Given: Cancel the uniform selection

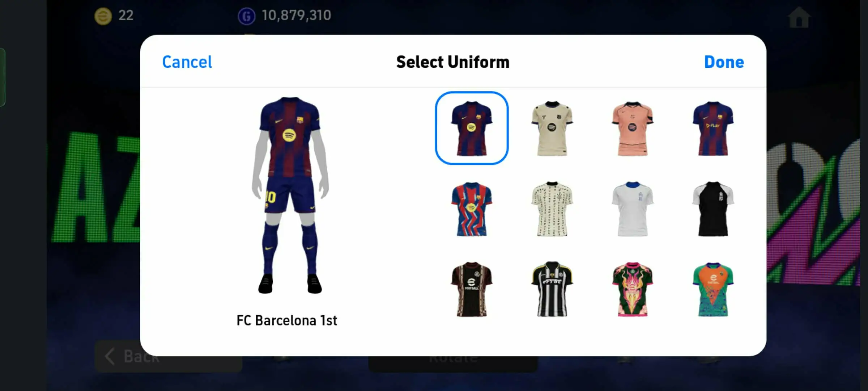Looking at the screenshot, I should coord(187,62).
